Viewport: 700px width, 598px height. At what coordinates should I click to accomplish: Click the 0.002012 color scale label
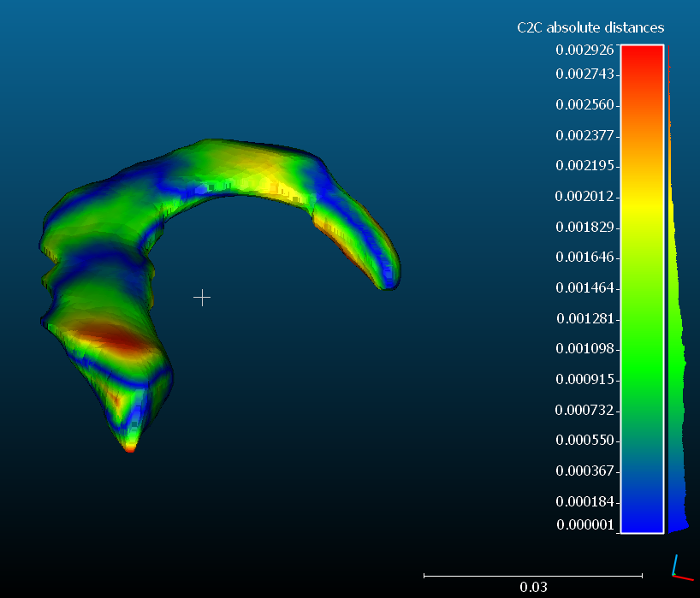point(584,197)
